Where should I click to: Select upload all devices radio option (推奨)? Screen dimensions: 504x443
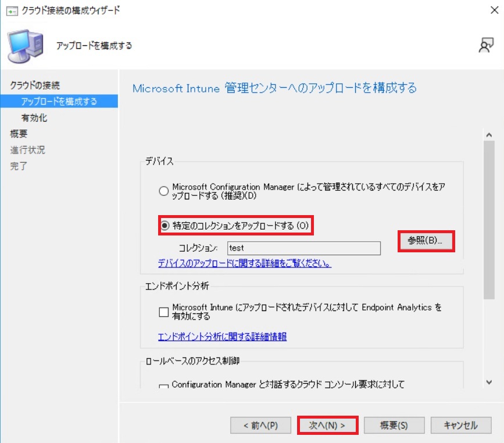pos(164,191)
